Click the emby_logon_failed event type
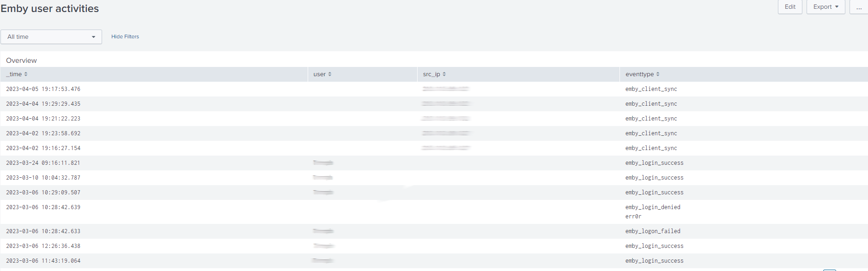The image size is (868, 271). tap(653, 231)
